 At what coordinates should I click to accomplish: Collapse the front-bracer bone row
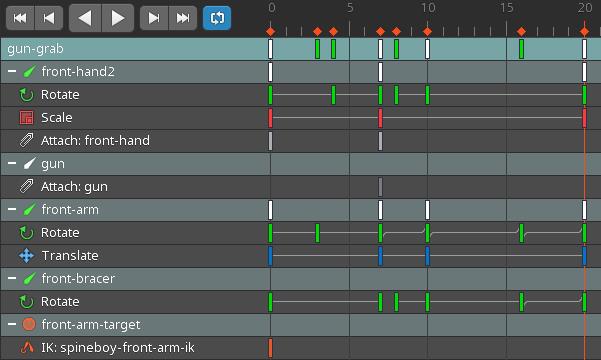click(x=12, y=278)
